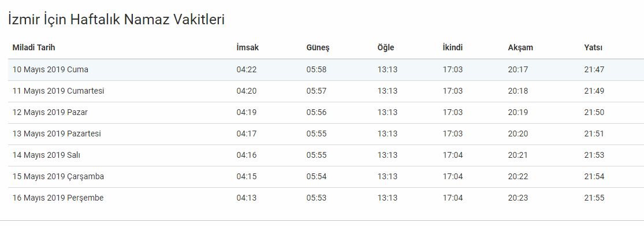Click the İzmir İçin Haftalık Namaz Vakitleri heading
Image resolution: width=644 pixels, height=226 pixels.
click(116, 19)
